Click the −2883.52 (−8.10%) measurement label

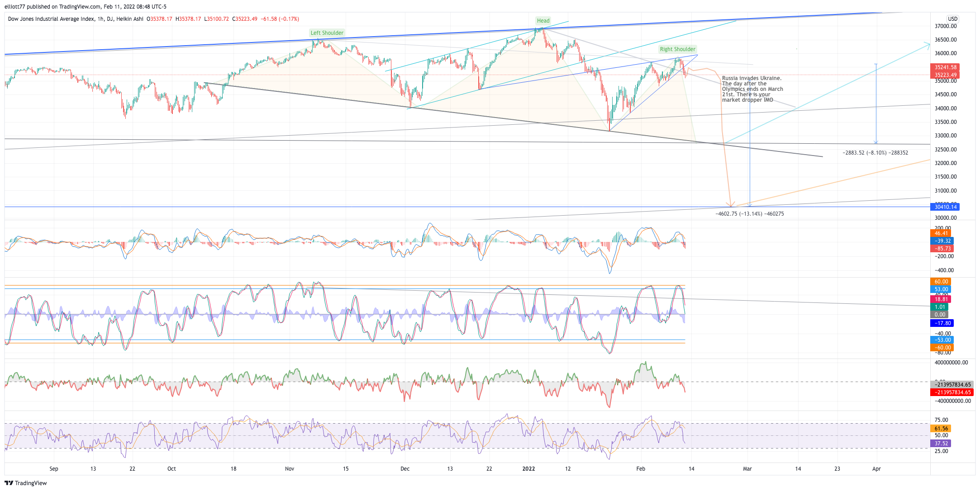tap(875, 153)
